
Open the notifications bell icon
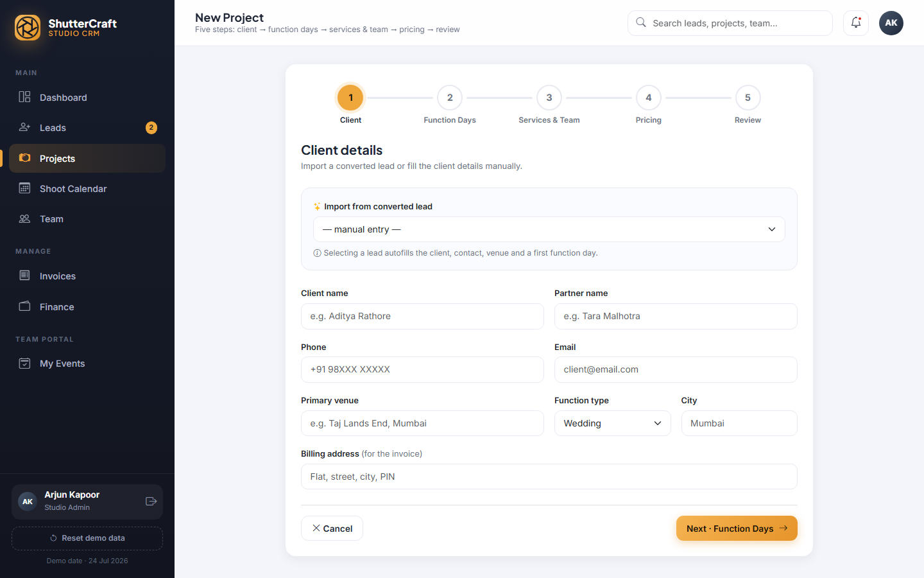click(856, 23)
